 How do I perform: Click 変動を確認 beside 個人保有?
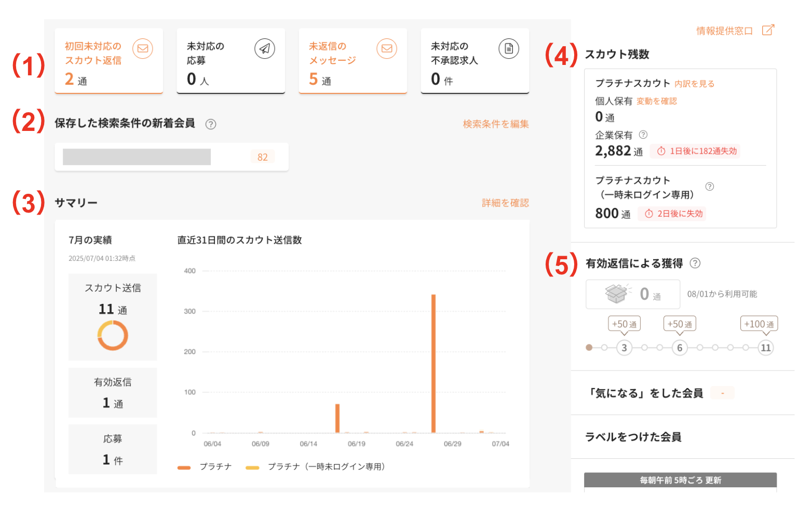coord(656,101)
